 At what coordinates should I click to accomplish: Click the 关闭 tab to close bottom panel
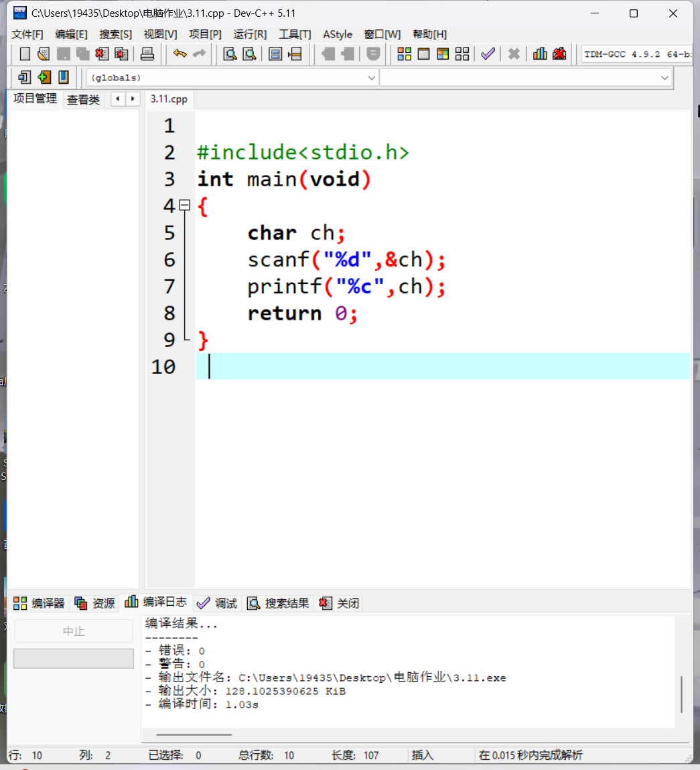(x=339, y=603)
